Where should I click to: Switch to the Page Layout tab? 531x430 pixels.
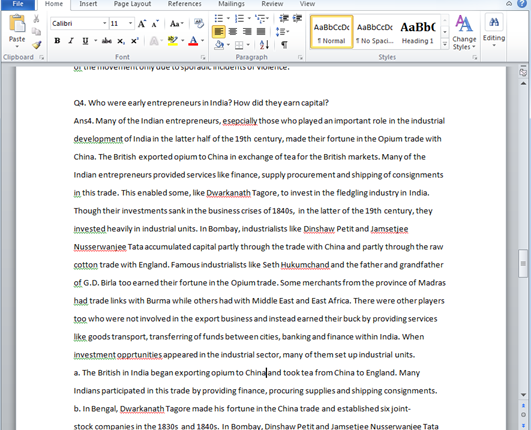132,4
